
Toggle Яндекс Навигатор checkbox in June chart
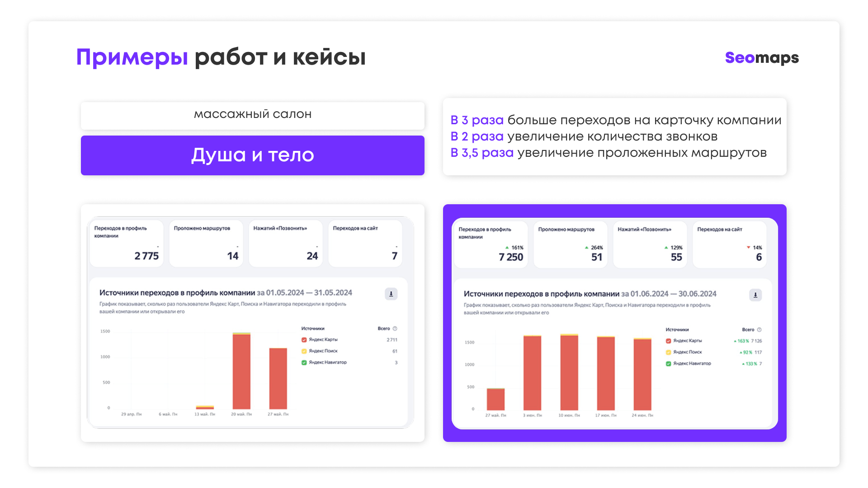pos(669,364)
